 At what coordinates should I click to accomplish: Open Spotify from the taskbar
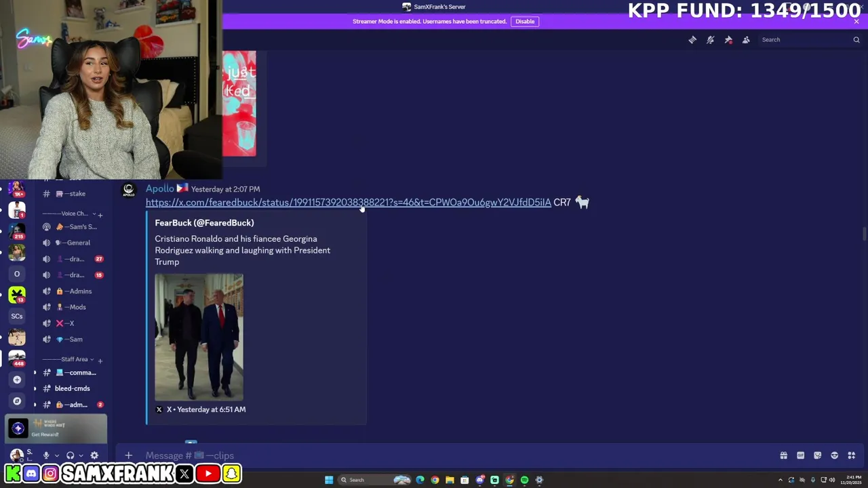524,480
